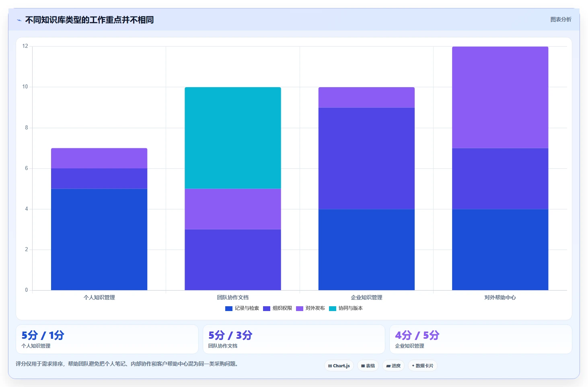The width and height of the screenshot is (588, 387).
Task: Click the y-axis tick value 10
Action: (25, 87)
